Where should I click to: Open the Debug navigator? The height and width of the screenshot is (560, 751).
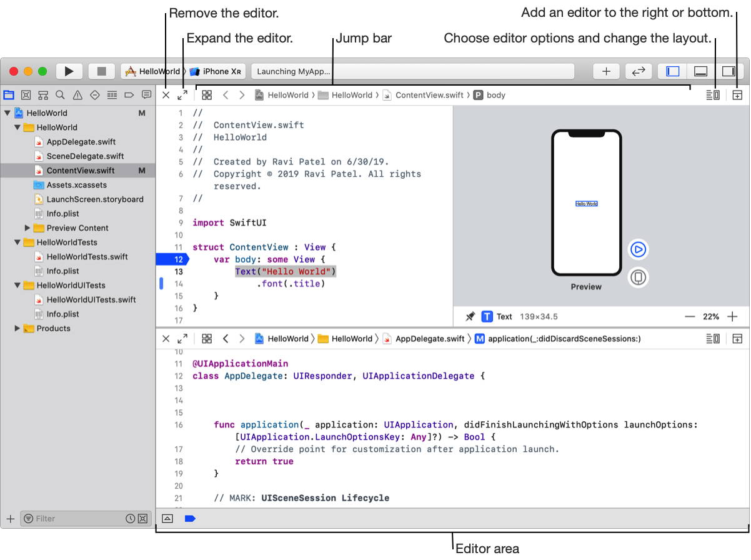click(112, 95)
